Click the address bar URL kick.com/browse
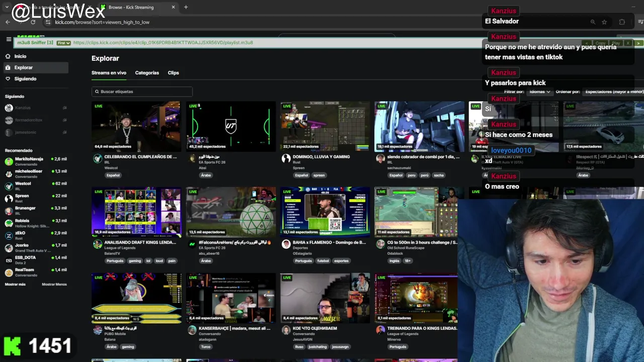The height and width of the screenshot is (362, 644). click(102, 22)
